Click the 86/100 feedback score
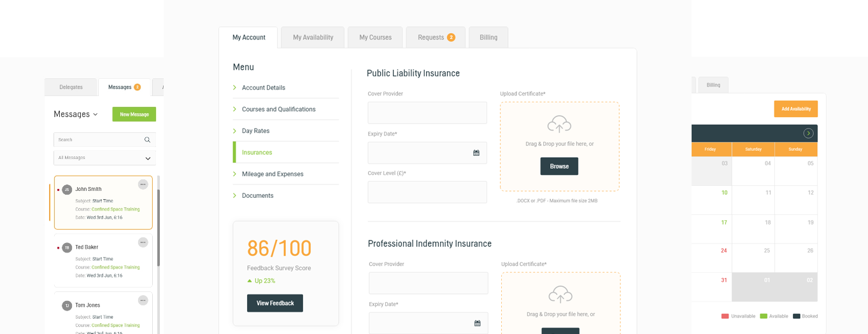The width and height of the screenshot is (868, 334). pyautogui.click(x=279, y=249)
